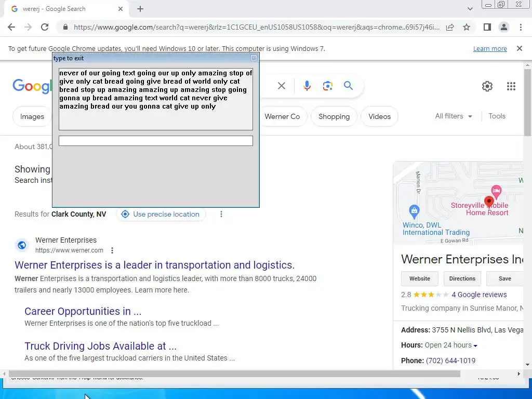Open Chrome side panel icon
This screenshot has height=399, width=532.
click(x=487, y=27)
